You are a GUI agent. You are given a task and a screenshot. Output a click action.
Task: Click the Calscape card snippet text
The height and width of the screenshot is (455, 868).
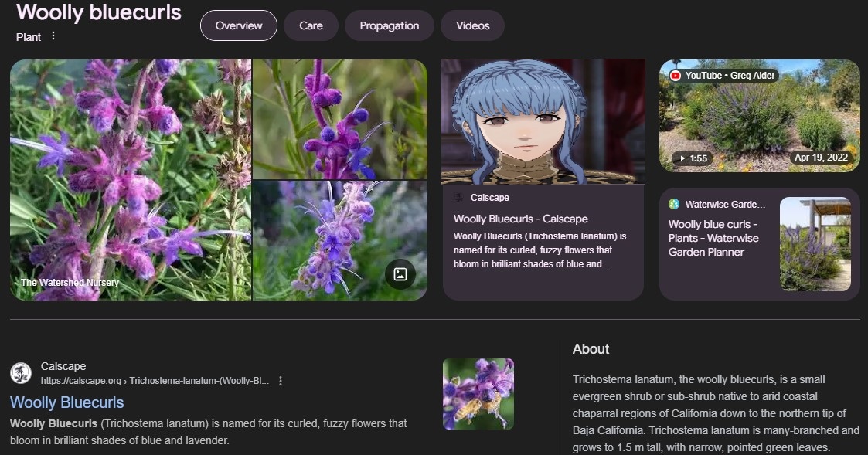[540, 250]
